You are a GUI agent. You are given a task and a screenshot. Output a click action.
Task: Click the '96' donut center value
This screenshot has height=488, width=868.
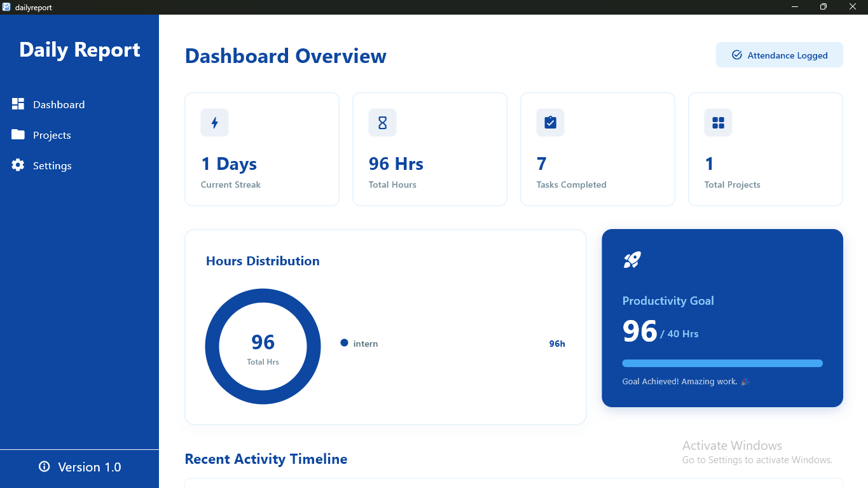click(x=263, y=342)
